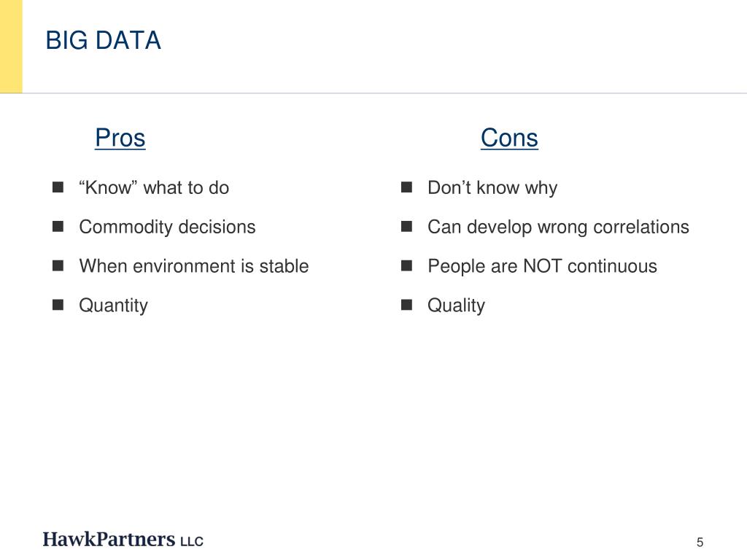
Task: Click the bullet square beside "Know" what to do
Action: [58, 187]
